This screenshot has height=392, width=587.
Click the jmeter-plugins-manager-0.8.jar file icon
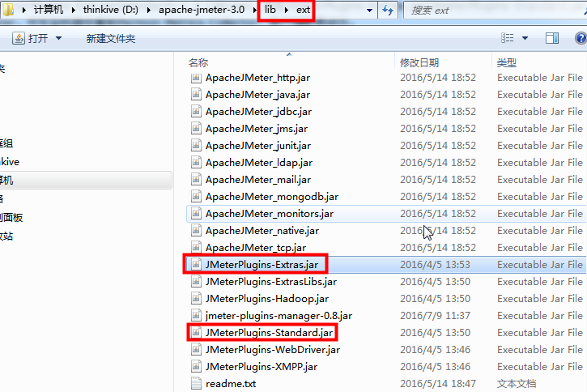tap(196, 316)
